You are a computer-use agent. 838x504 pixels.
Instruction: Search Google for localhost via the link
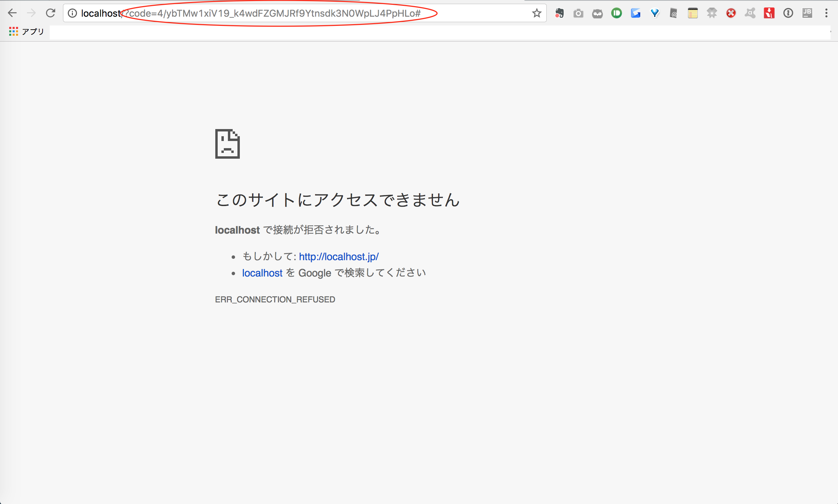[x=262, y=272]
